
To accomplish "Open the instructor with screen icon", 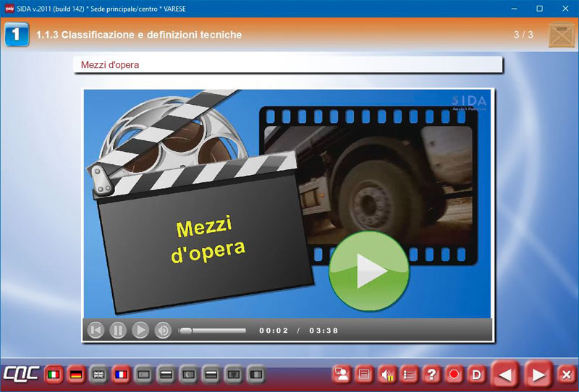I will [x=342, y=375].
